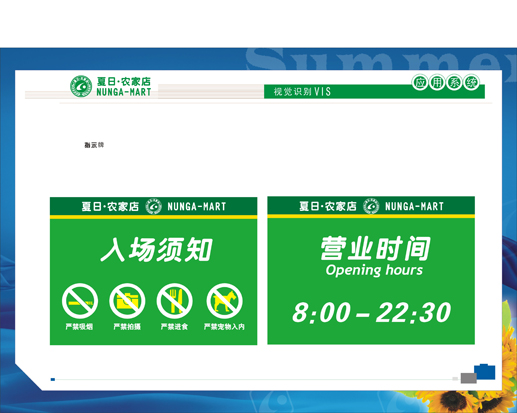Image resolution: width=517 pixels, height=413 pixels.
Task: Click the blue folder-shaped block at bottom right
Action: click(485, 372)
